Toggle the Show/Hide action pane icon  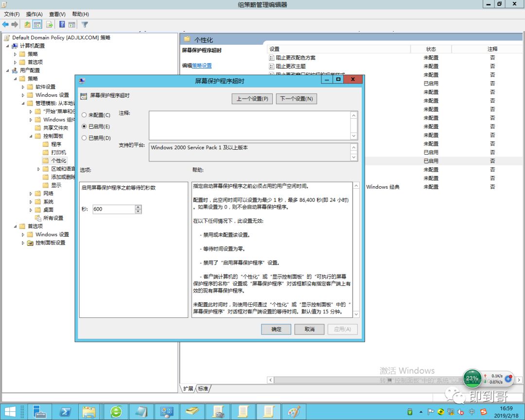[71, 24]
